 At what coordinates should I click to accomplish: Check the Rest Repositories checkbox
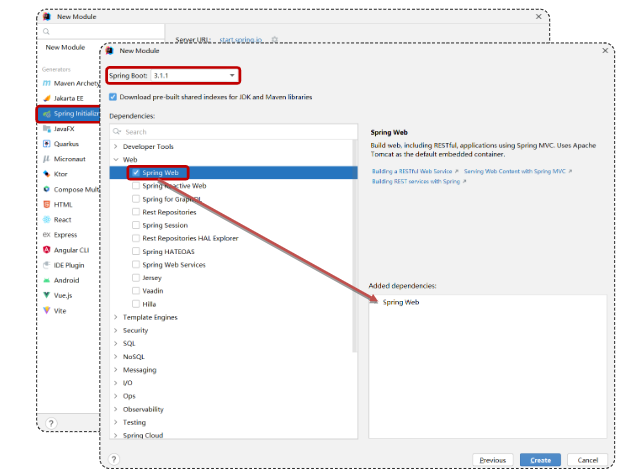click(x=136, y=212)
